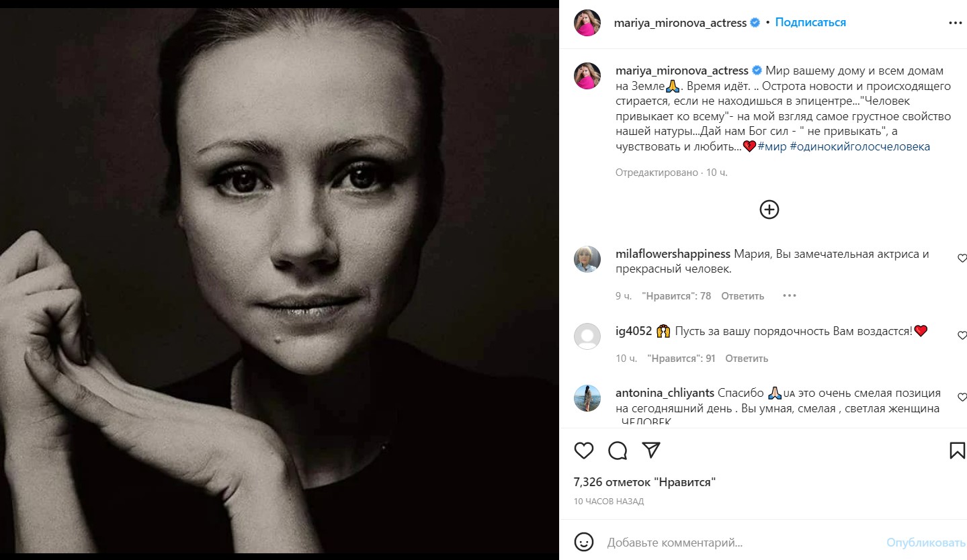Open emoji picker in comment field
The width and height of the screenshot is (967, 560).
pos(585,542)
